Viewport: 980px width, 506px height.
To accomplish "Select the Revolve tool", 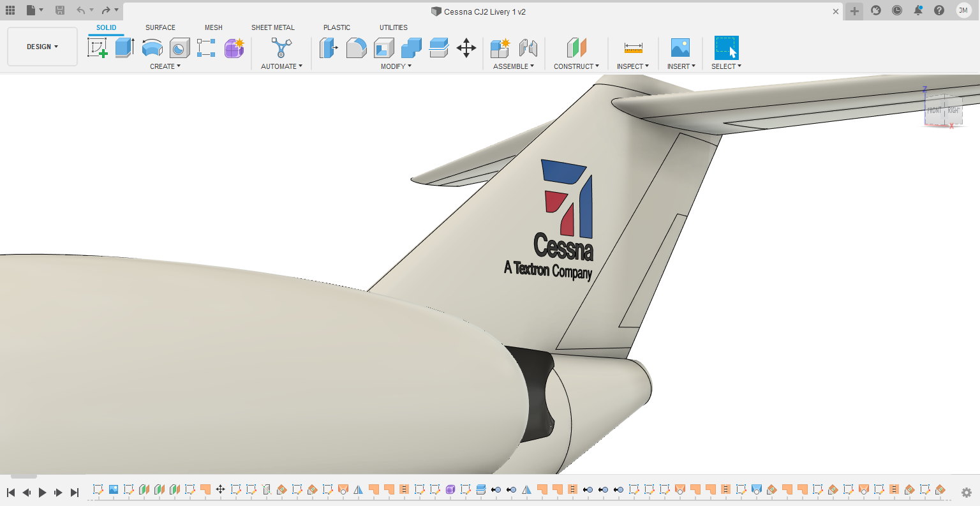I will (152, 48).
